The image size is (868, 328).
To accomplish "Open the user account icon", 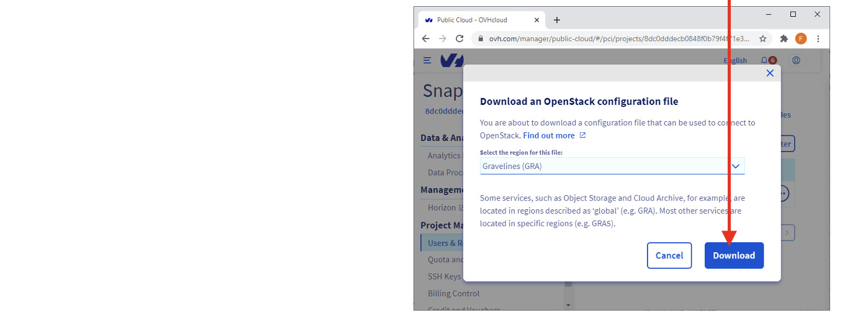I will click(x=796, y=60).
